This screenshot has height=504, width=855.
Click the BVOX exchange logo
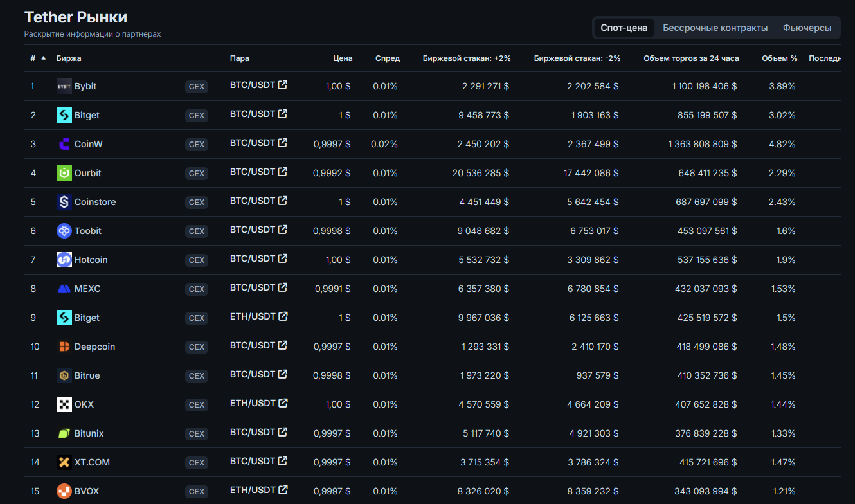tap(64, 491)
